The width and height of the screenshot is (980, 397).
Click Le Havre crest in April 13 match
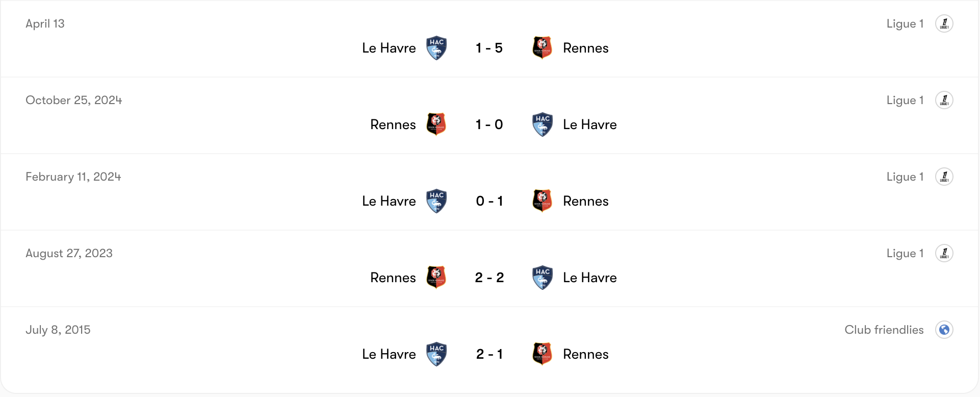[x=436, y=48]
